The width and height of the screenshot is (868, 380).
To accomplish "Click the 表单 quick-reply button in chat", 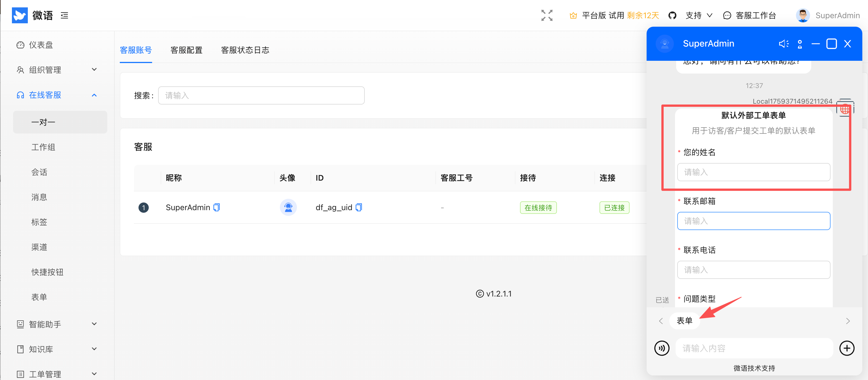I will (684, 321).
